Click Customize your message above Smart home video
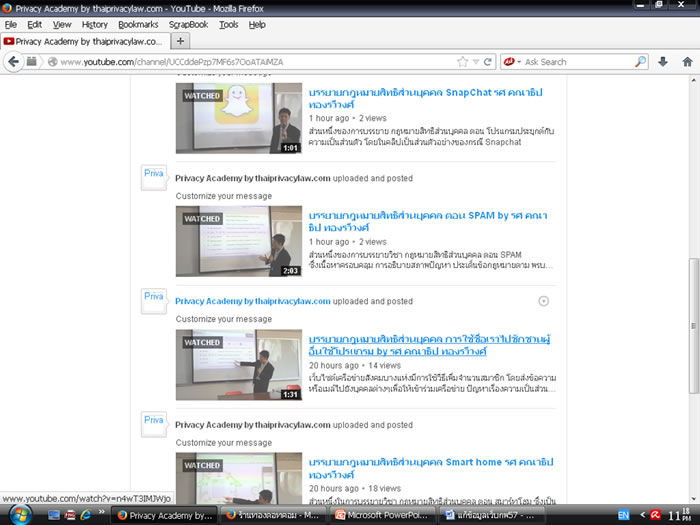 pyautogui.click(x=224, y=443)
